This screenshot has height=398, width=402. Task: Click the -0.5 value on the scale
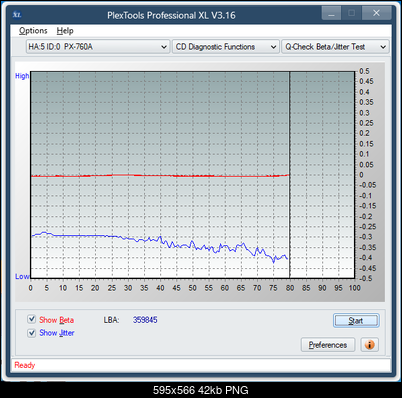[366, 279]
